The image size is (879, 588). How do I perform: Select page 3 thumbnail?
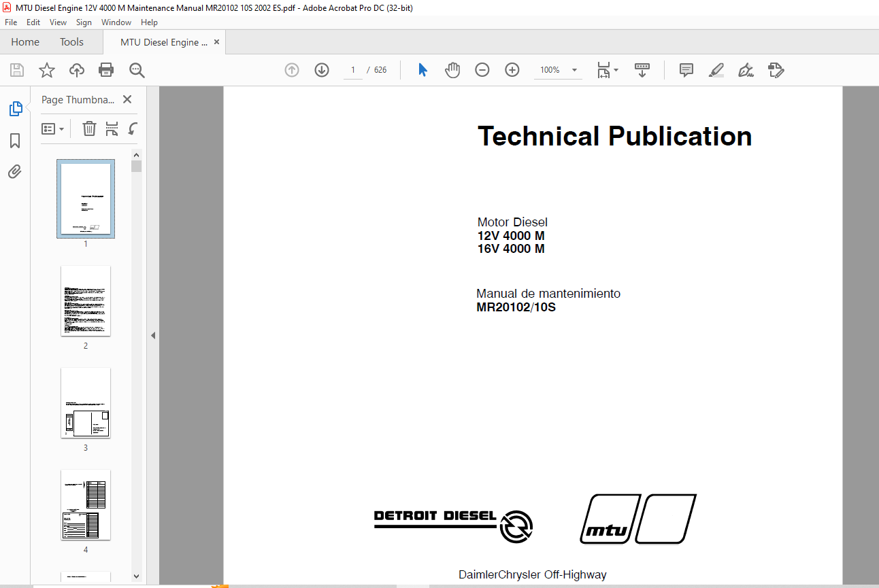[86, 402]
